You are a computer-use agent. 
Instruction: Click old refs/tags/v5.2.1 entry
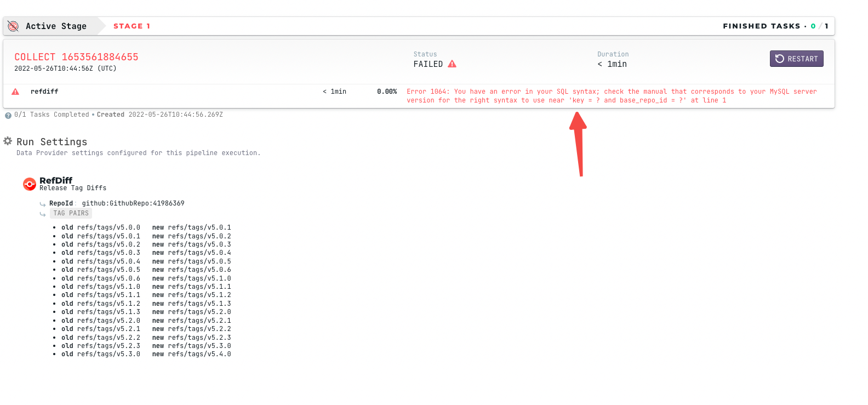[101, 329]
